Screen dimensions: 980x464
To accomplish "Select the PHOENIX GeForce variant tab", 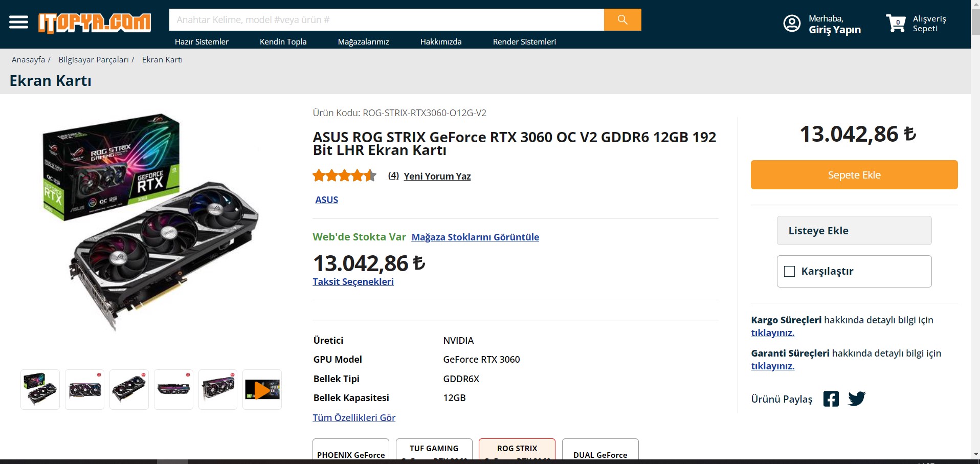I will coord(351,450).
